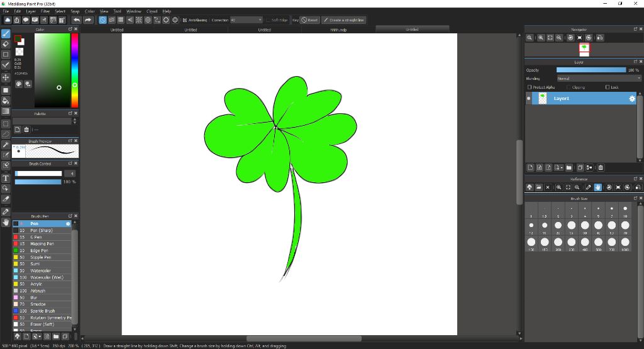
Task: Undock the Brush Control panel
Action: tap(70, 163)
